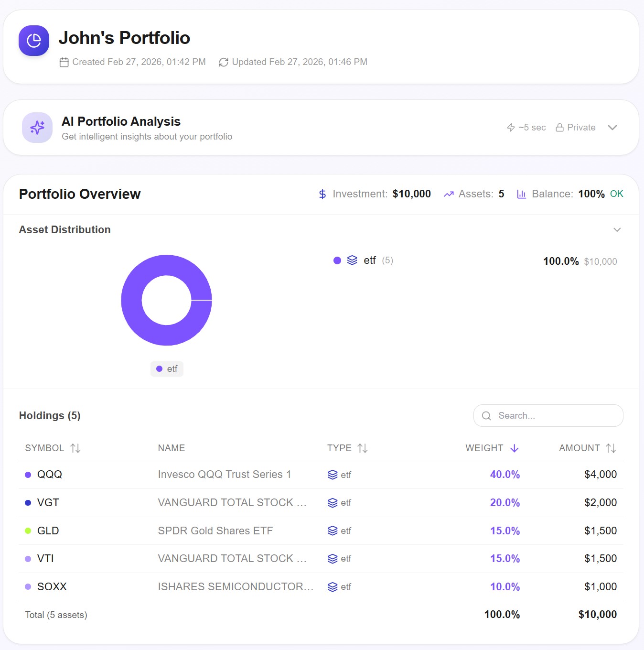
Task: Click the dollar icon next to Investment
Action: 322,194
